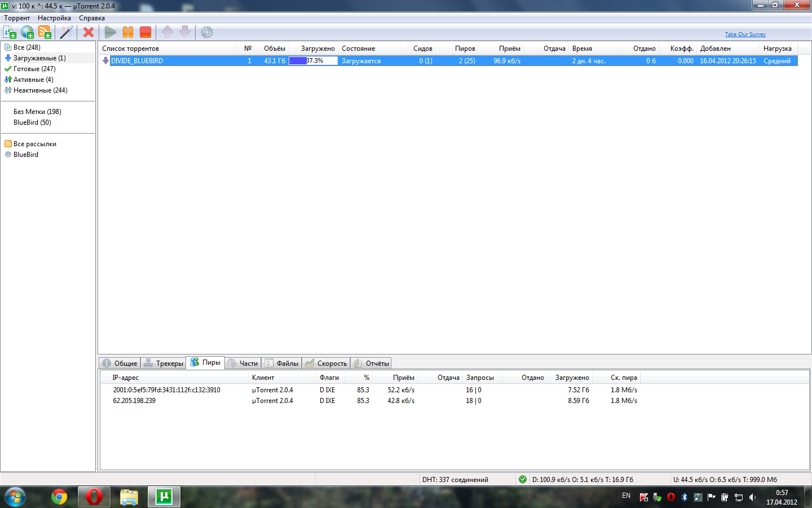Image resolution: width=812 pixels, height=508 pixels.
Task: Click green network status icon in status bar
Action: (523, 479)
